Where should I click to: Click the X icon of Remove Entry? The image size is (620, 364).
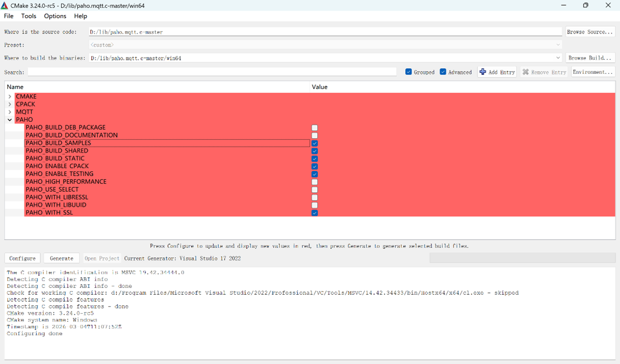pyautogui.click(x=525, y=72)
